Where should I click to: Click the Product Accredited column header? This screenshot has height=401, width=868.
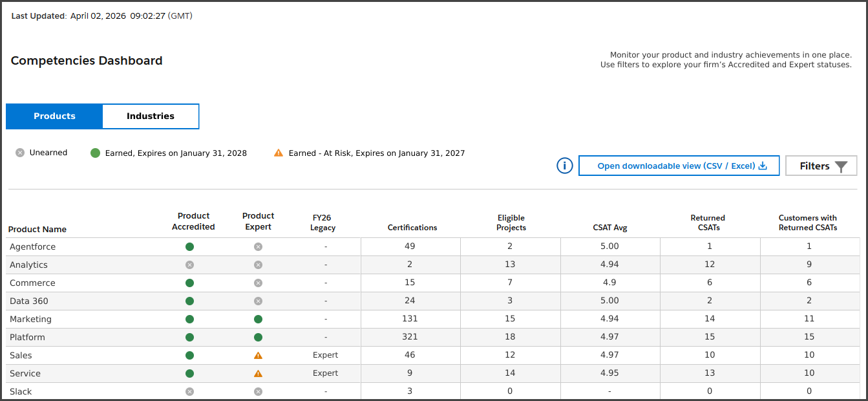coord(193,221)
